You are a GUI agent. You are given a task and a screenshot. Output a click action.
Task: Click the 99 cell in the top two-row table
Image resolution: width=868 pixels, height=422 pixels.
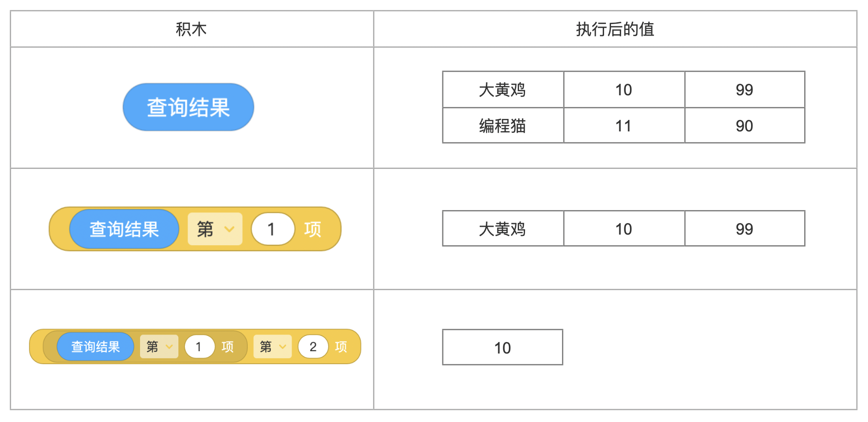click(744, 90)
